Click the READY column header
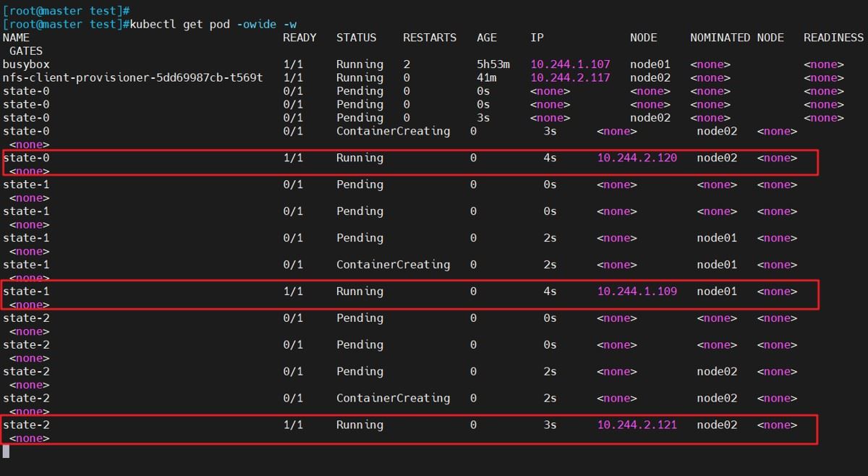This screenshot has width=868, height=476. [299, 38]
